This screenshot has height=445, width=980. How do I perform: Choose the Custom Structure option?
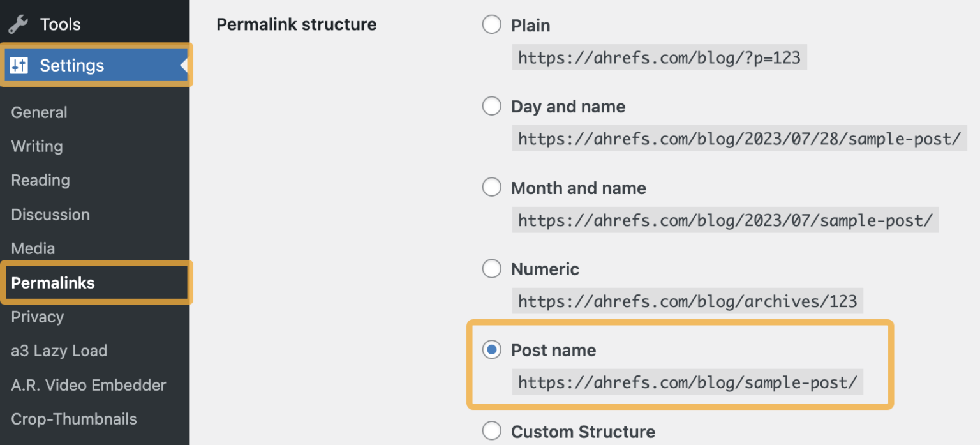tap(491, 431)
